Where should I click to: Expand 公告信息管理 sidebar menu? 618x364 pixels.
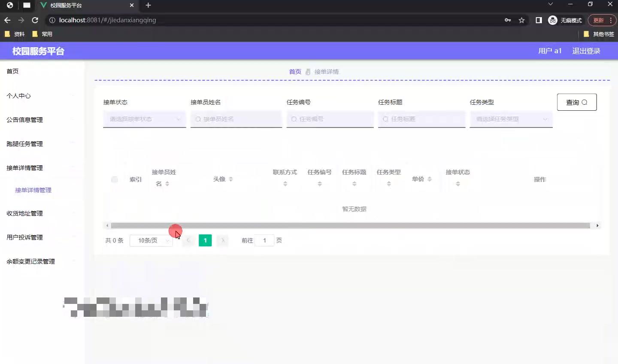[x=42, y=120]
